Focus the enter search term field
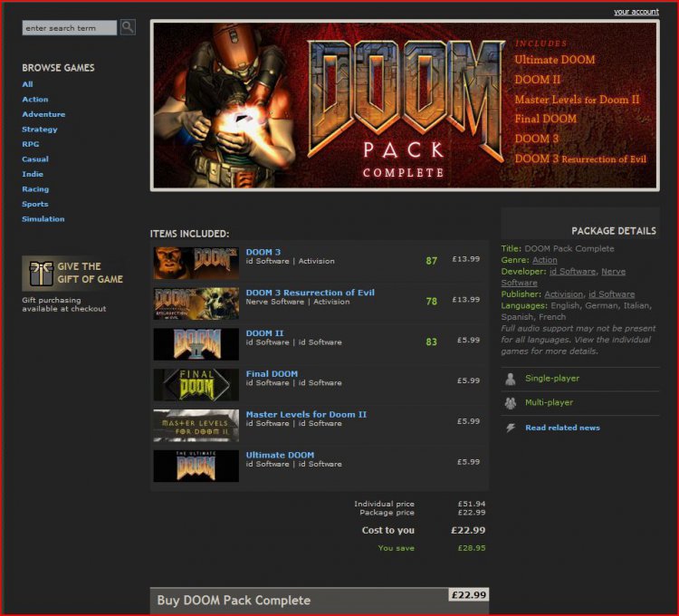Image resolution: width=679 pixels, height=616 pixels. pos(70,28)
